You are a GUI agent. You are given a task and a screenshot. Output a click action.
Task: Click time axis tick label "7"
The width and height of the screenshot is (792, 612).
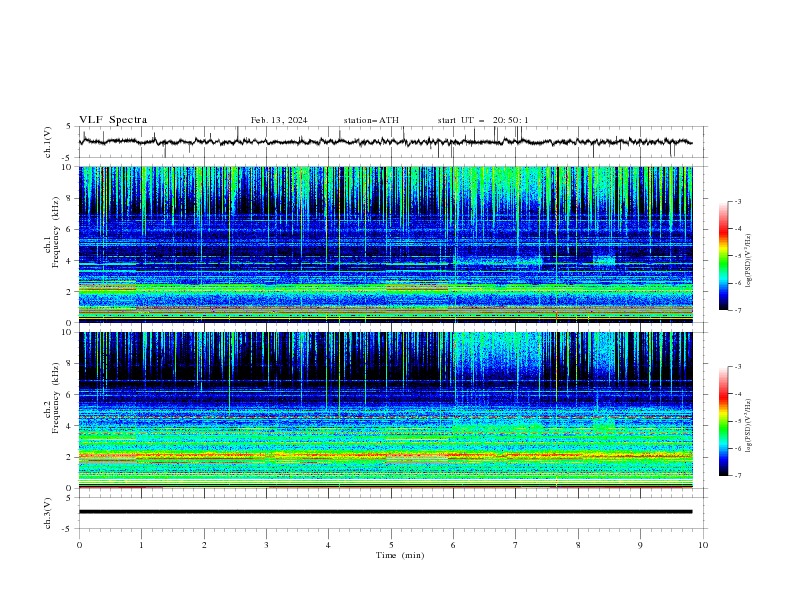point(516,545)
